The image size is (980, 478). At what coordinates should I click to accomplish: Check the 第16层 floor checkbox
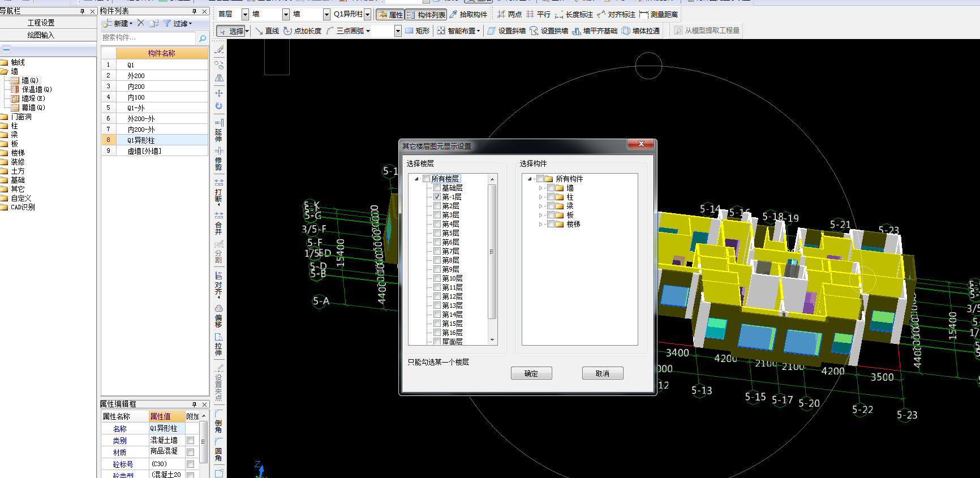pyautogui.click(x=437, y=333)
